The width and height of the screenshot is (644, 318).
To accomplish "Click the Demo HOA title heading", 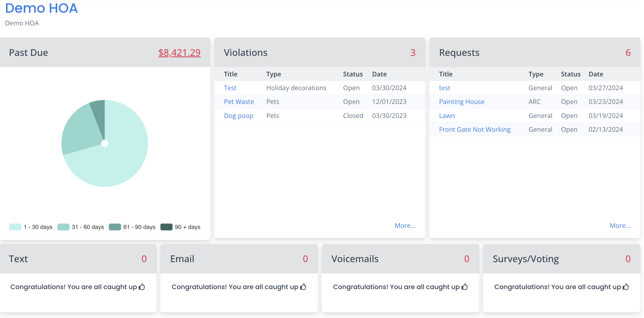I will tap(41, 8).
